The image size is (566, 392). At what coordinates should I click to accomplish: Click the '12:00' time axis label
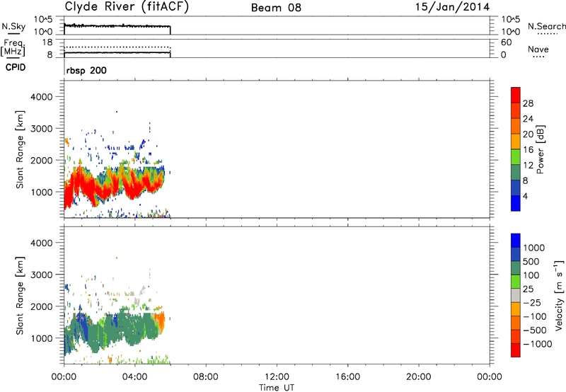pos(277,377)
